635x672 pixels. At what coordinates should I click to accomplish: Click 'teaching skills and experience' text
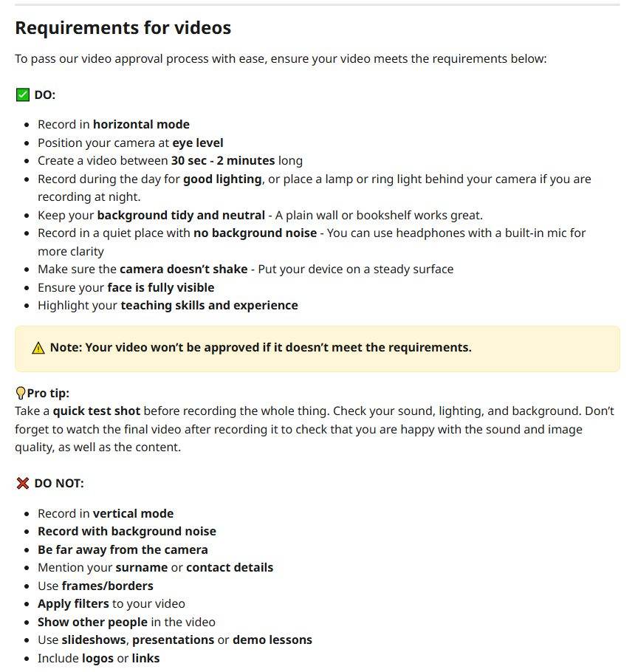point(209,306)
